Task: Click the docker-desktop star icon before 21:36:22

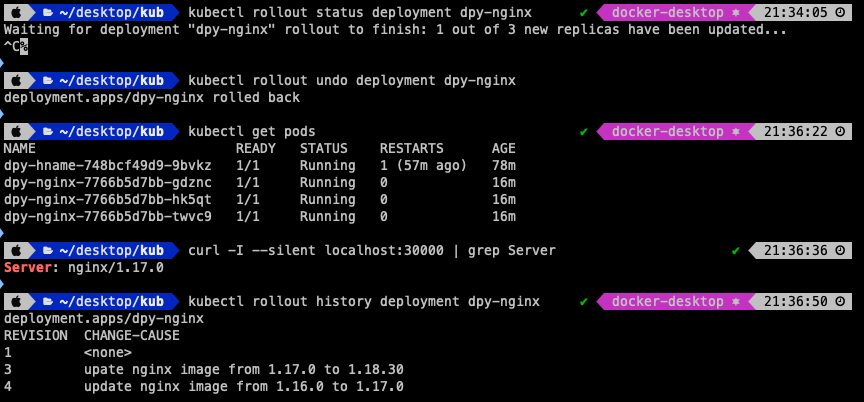Action: (735, 131)
